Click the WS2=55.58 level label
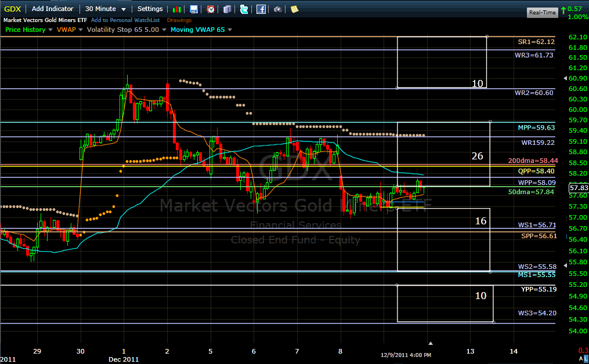The height and width of the screenshot is (364, 589). coord(537,267)
